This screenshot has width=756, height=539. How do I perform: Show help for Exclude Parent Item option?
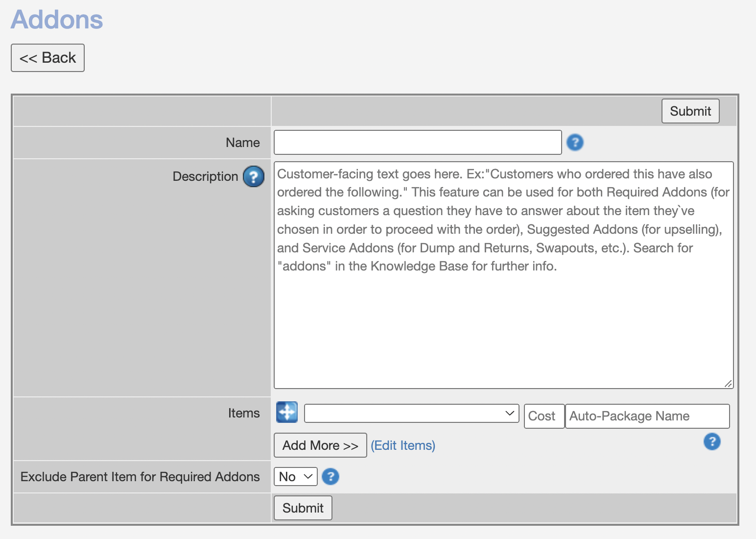(331, 476)
